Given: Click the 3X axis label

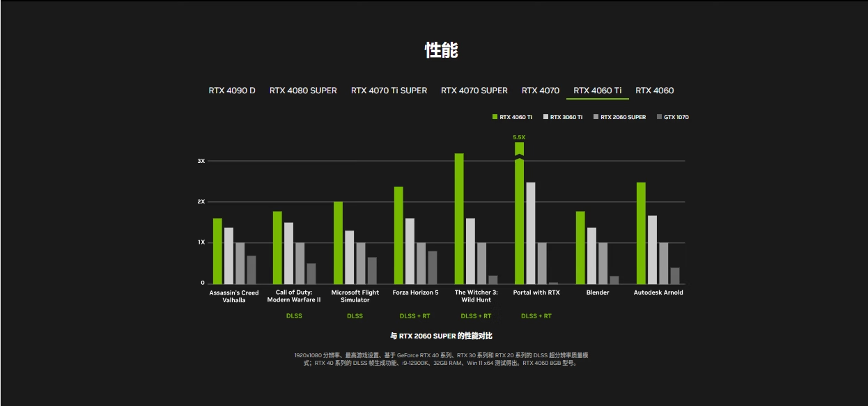Looking at the screenshot, I should (201, 161).
